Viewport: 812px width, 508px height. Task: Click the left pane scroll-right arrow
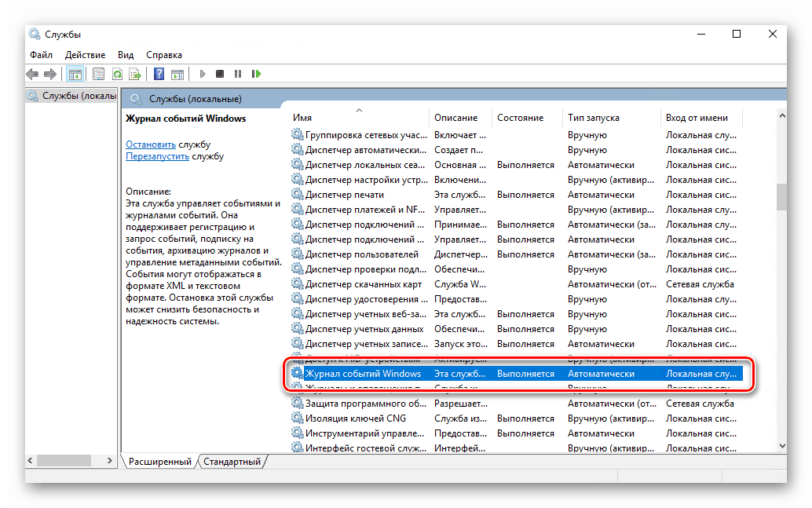pyautogui.click(x=109, y=460)
